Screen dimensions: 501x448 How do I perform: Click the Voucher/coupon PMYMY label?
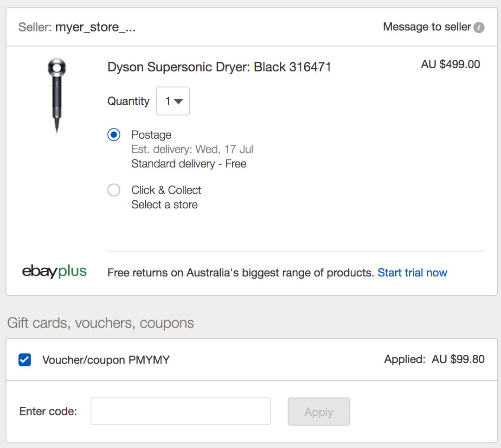[106, 360]
